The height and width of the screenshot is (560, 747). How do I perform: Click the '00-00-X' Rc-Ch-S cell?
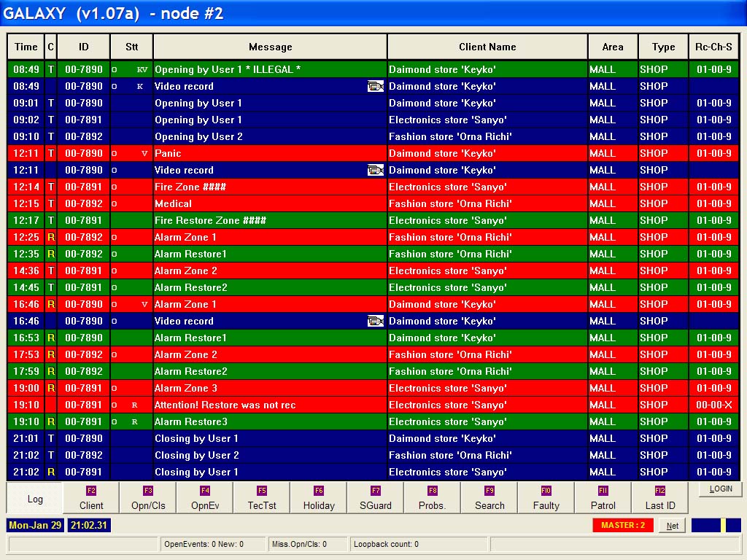tap(713, 405)
